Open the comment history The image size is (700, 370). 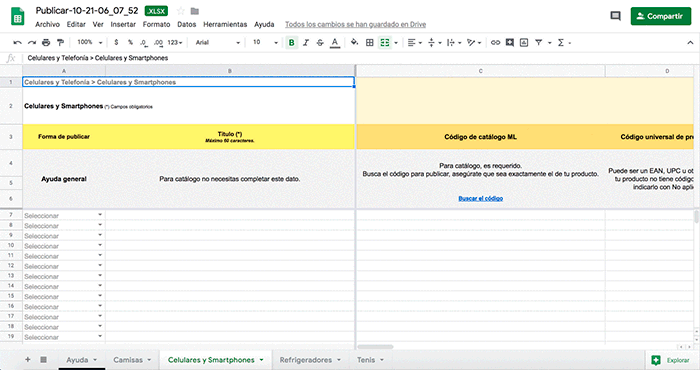click(615, 16)
